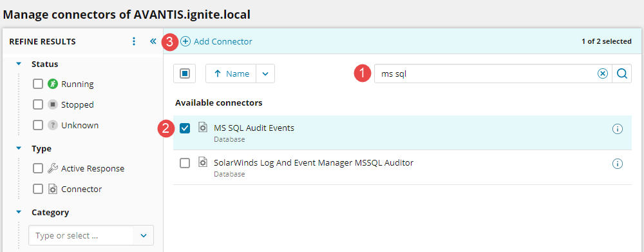This screenshot has height=252, width=644.
Task: Clear the ms sql search text
Action: [602, 73]
